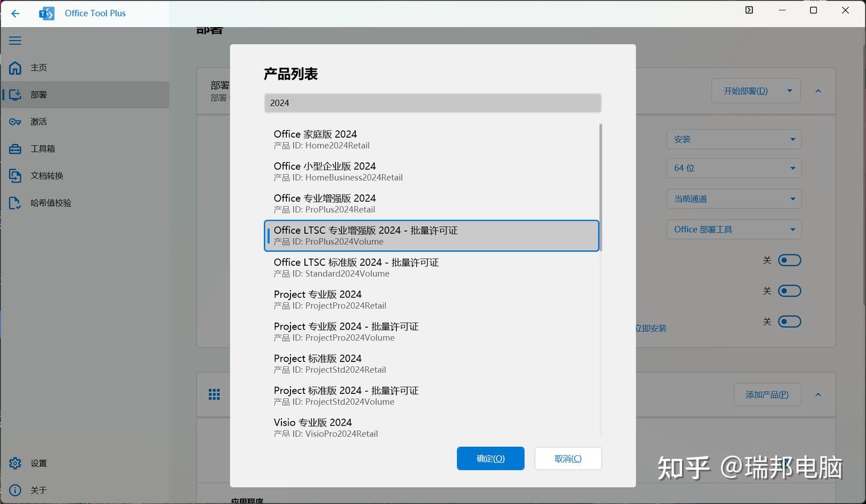Select Project 专业版 2024 - 批量许可证
The width and height of the screenshot is (866, 504).
coord(432,331)
